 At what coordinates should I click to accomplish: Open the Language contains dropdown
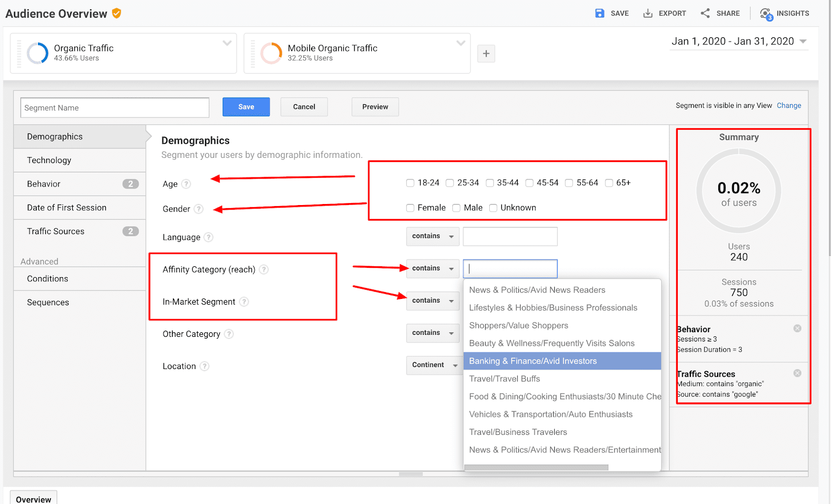click(x=432, y=236)
